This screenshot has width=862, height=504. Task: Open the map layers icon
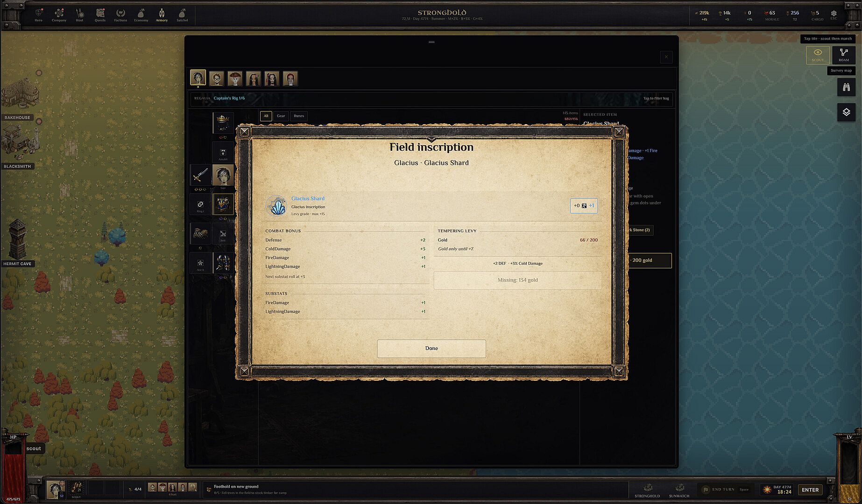(846, 112)
